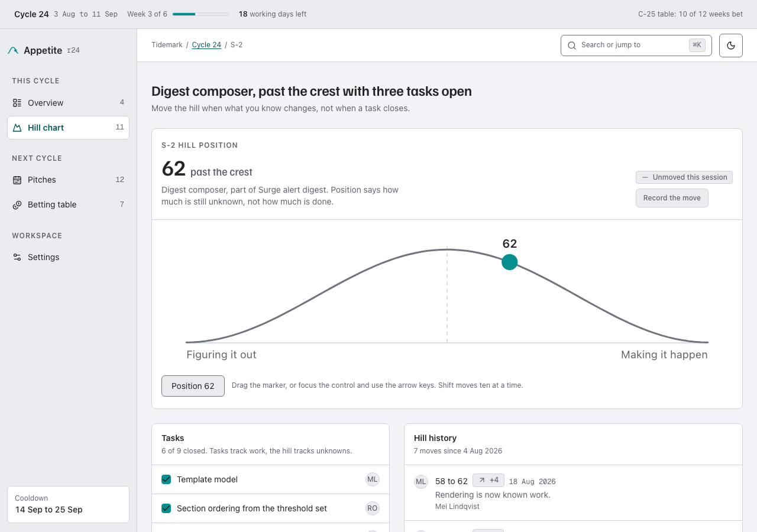Click the Record the move button
This screenshot has width=757, height=532.
(x=672, y=198)
